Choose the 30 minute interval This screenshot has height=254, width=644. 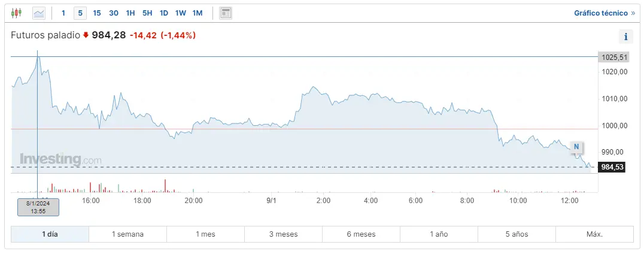pyautogui.click(x=114, y=13)
